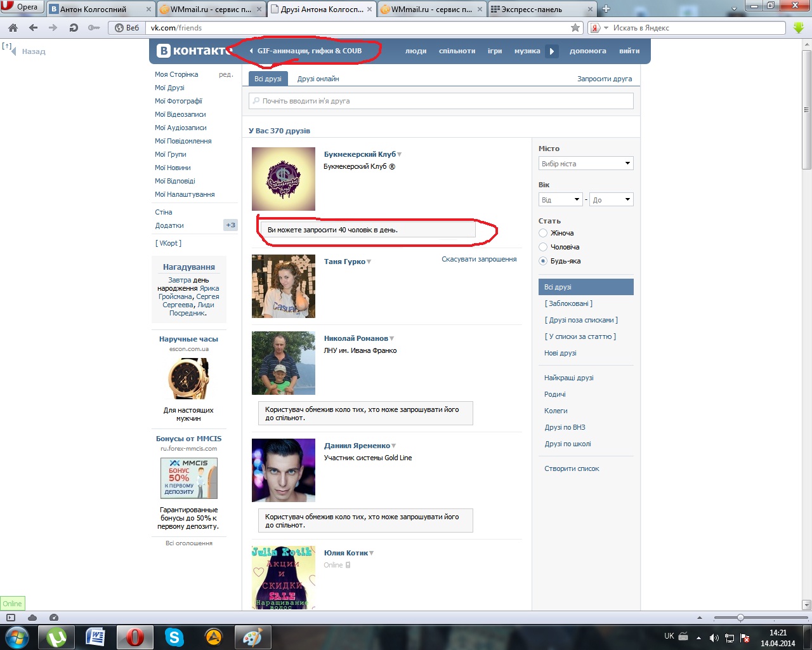Open the Наручные часы watch ad image
Image resolution: width=812 pixels, height=650 pixels.
[x=188, y=378]
